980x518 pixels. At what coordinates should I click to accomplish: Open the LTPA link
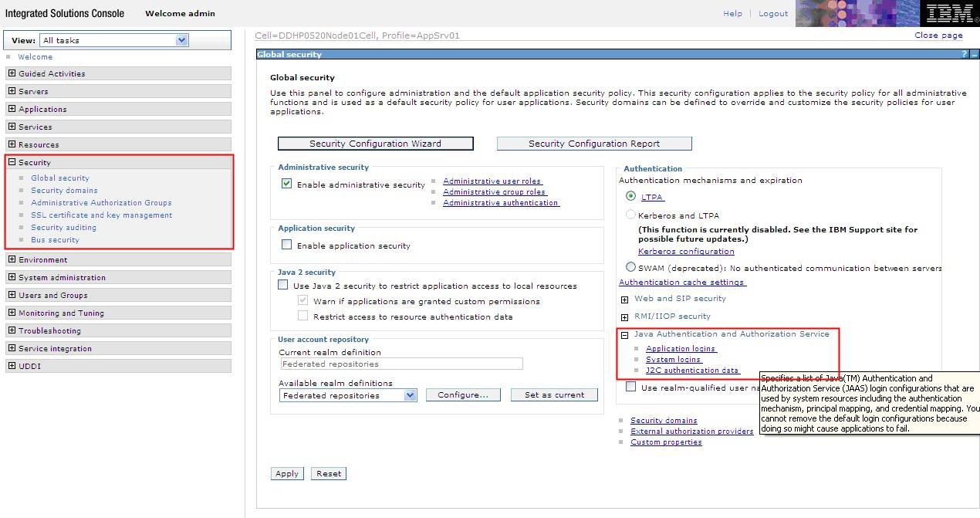[x=653, y=197]
